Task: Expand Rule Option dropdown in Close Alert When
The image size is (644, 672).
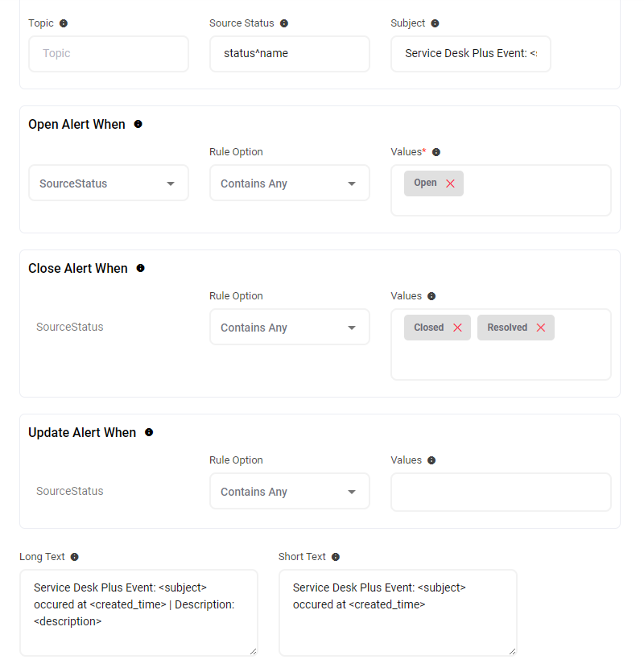Action: (x=290, y=328)
